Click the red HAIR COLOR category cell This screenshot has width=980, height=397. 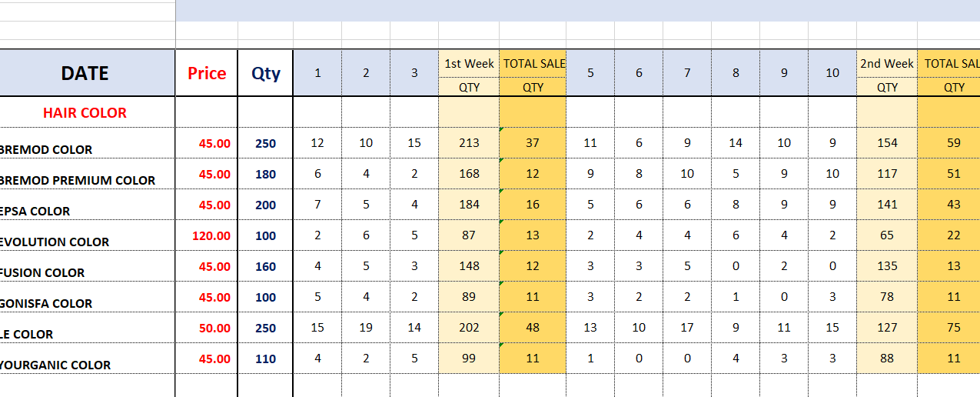pyautogui.click(x=85, y=112)
